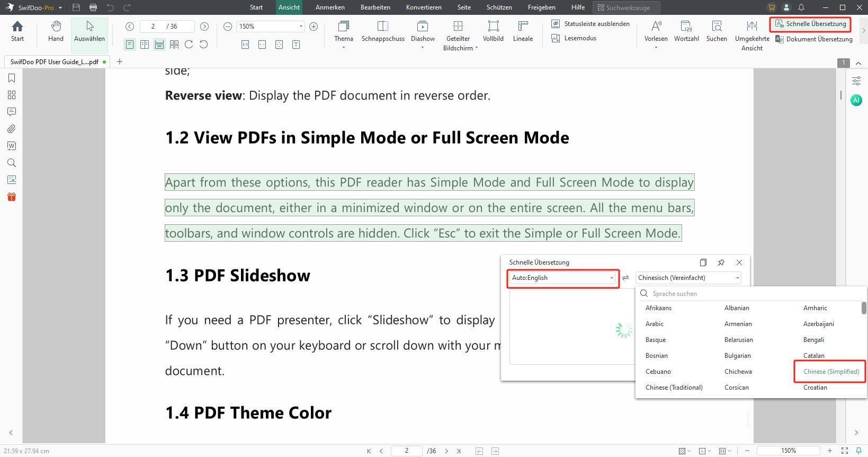This screenshot has width=868, height=457.
Task: Open the bookmarks sidebar panel
Action: click(x=12, y=78)
